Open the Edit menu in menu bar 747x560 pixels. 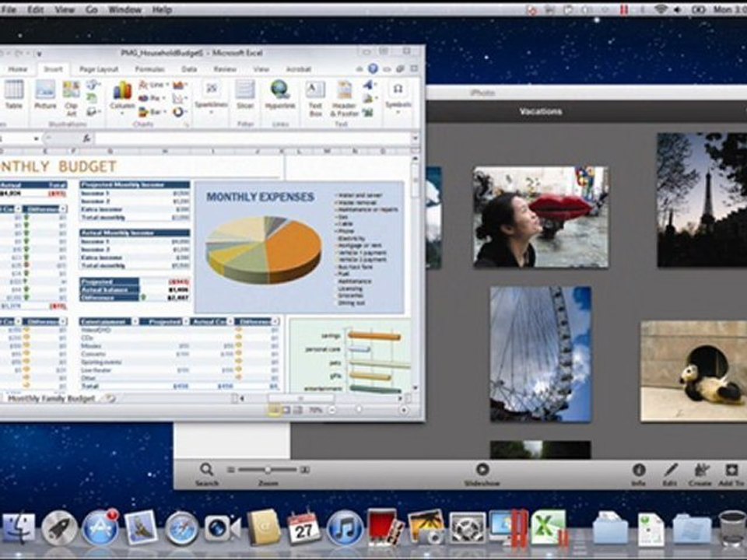[x=35, y=9]
